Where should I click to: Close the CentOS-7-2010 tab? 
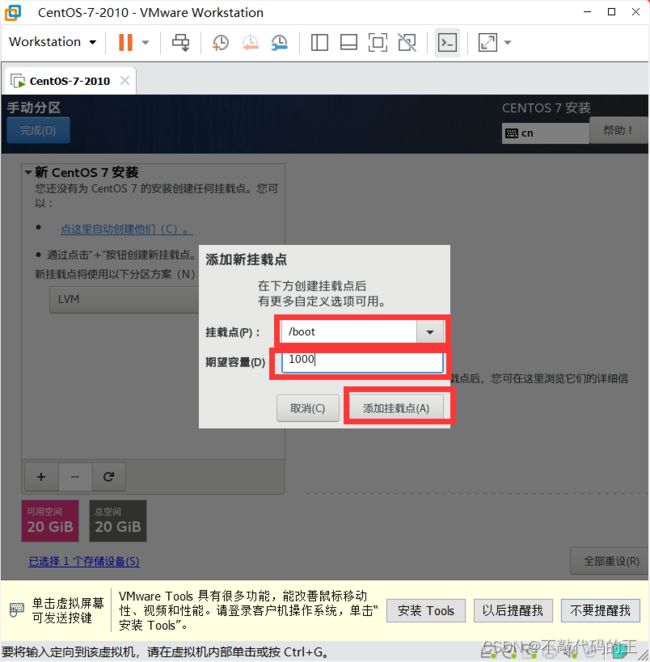coord(125,80)
